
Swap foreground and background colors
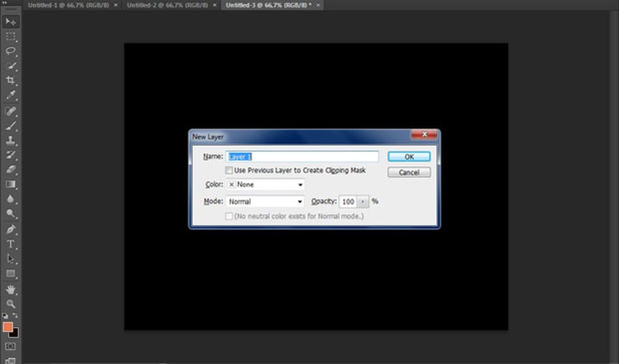tap(15, 316)
